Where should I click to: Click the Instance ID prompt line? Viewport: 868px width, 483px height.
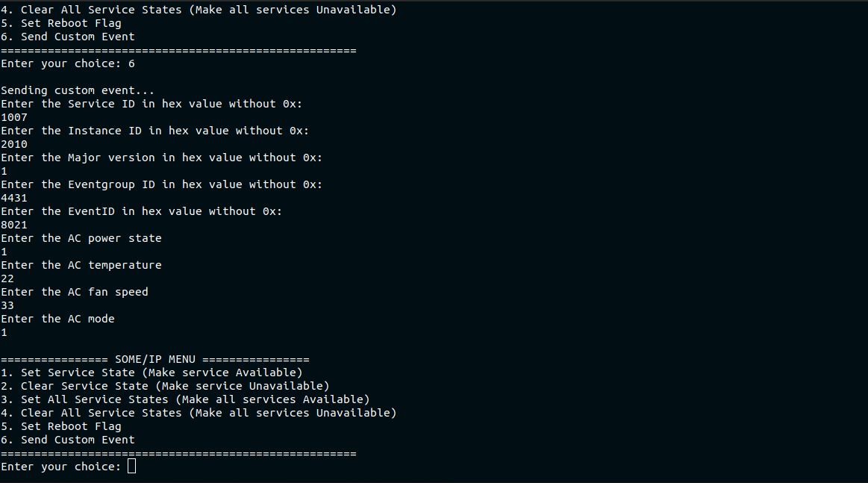tap(154, 131)
